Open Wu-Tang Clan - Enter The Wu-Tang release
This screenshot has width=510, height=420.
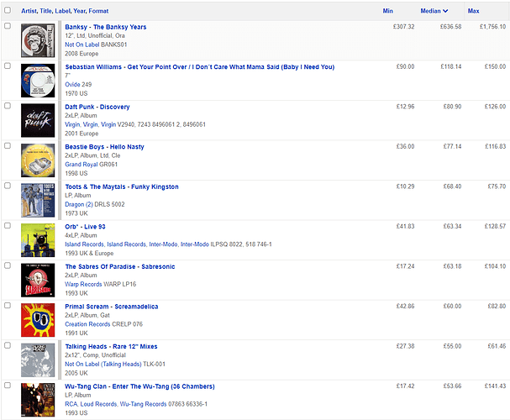[x=139, y=386]
